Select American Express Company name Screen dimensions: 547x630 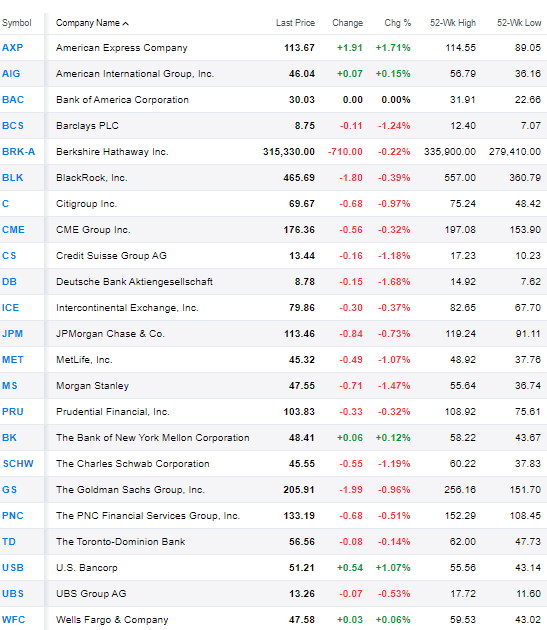coord(122,47)
